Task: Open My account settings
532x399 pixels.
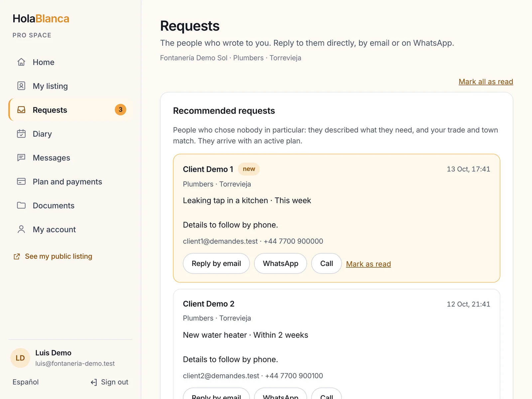Action: point(70,230)
